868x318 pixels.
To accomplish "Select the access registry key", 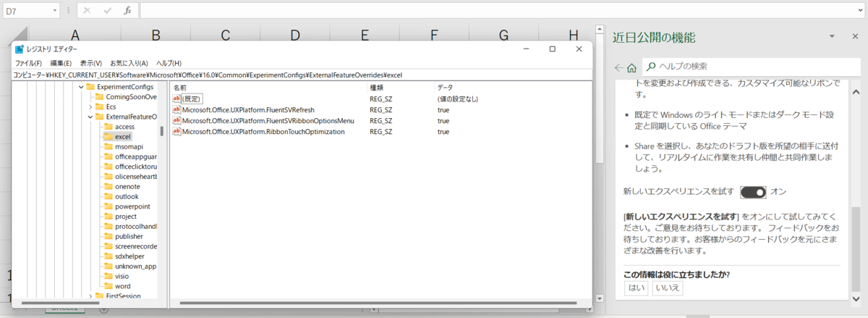I will tap(119, 127).
